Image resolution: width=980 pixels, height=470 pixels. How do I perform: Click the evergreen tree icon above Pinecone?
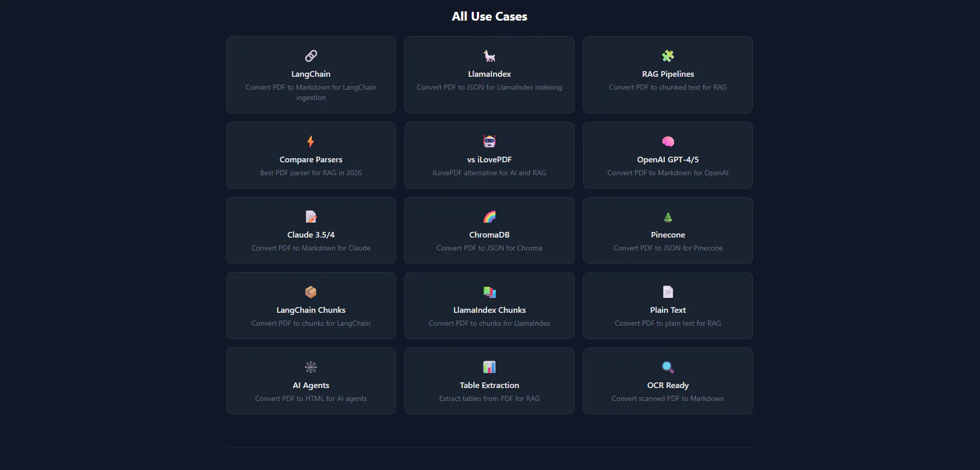pos(668,216)
